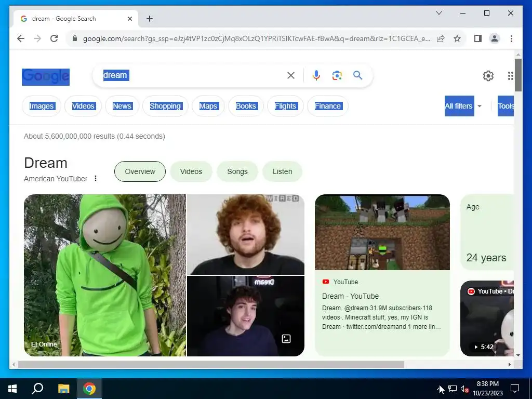Switch to News results
The width and height of the screenshot is (532, 399).
point(122,106)
